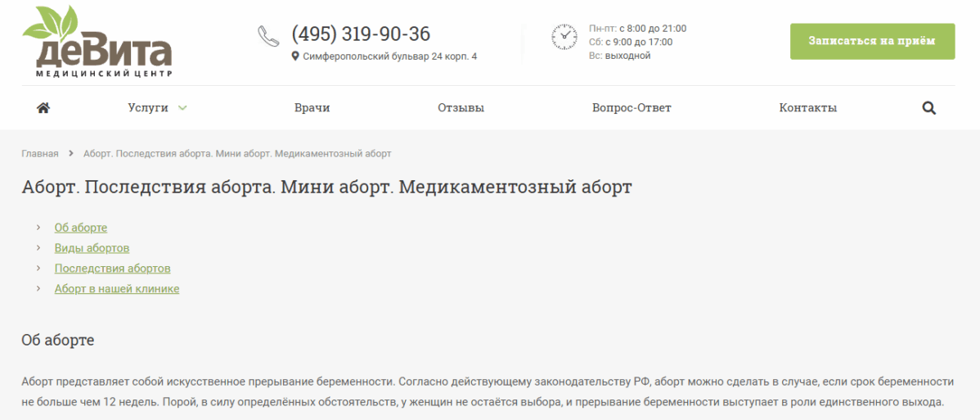The image size is (980, 420).
Task: Click chevron bullet beside Последствия абортов
Action: tap(38, 268)
